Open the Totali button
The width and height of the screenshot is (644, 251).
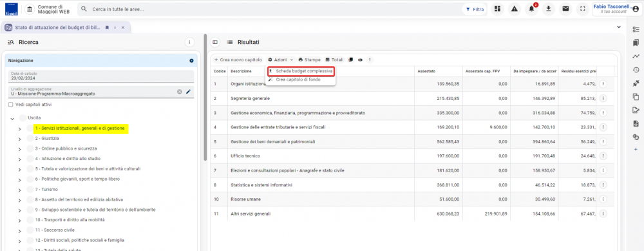point(334,60)
